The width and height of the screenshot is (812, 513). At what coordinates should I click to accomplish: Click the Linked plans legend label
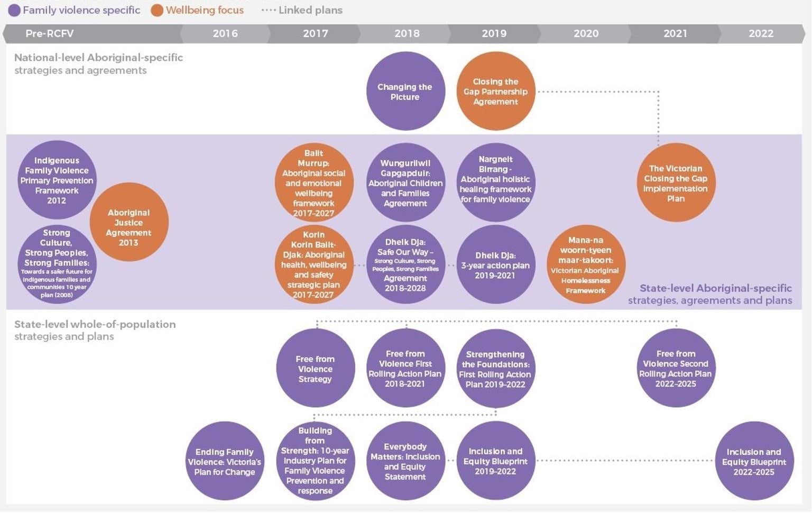[310, 10]
